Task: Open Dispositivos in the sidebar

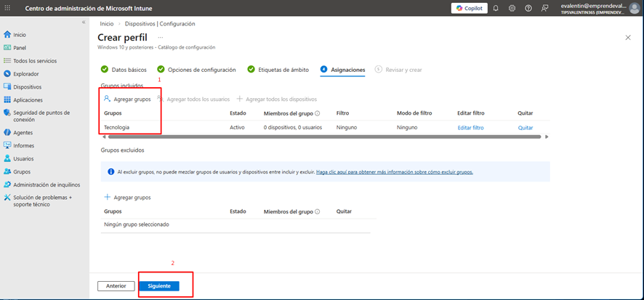Action: click(27, 86)
